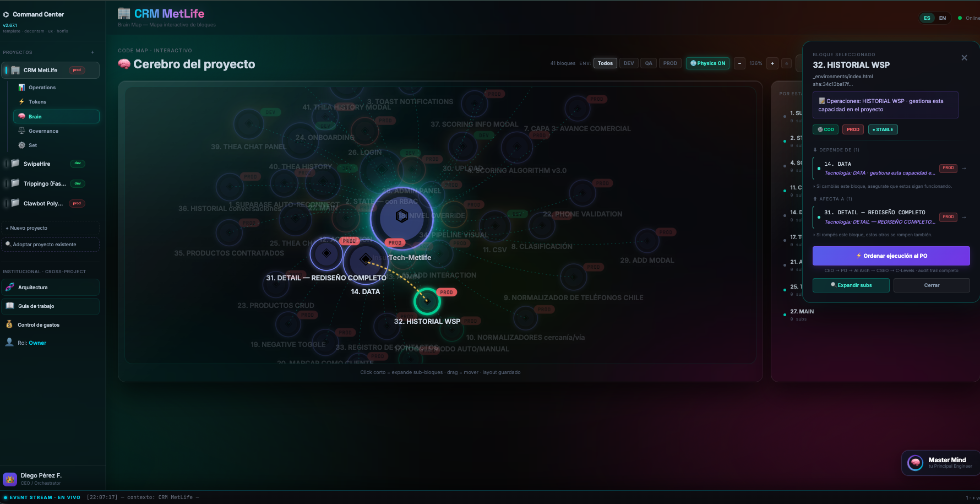980x504 pixels.
Task: Toggle the COO role tag
Action: coord(825,129)
